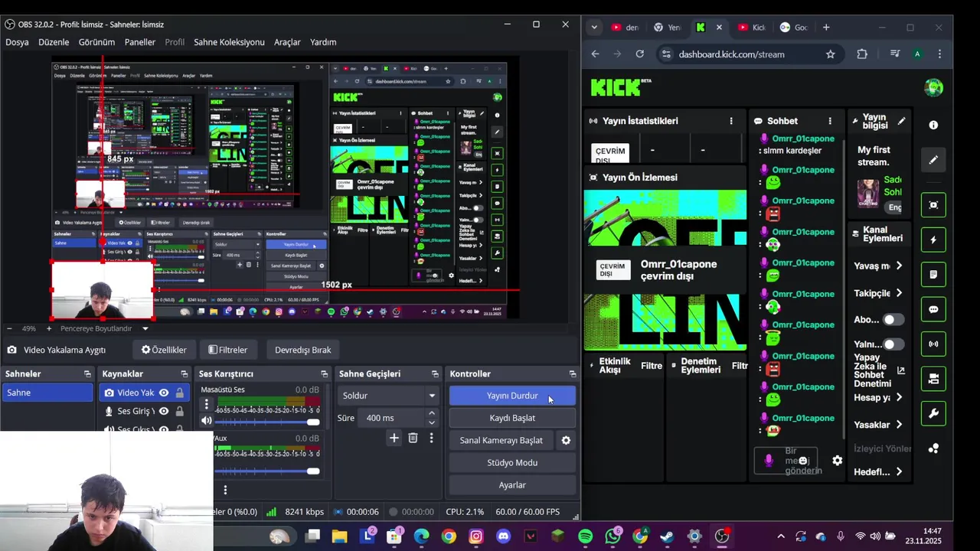Open Yayın İstatistikleri three-dot menu

pos(731,121)
